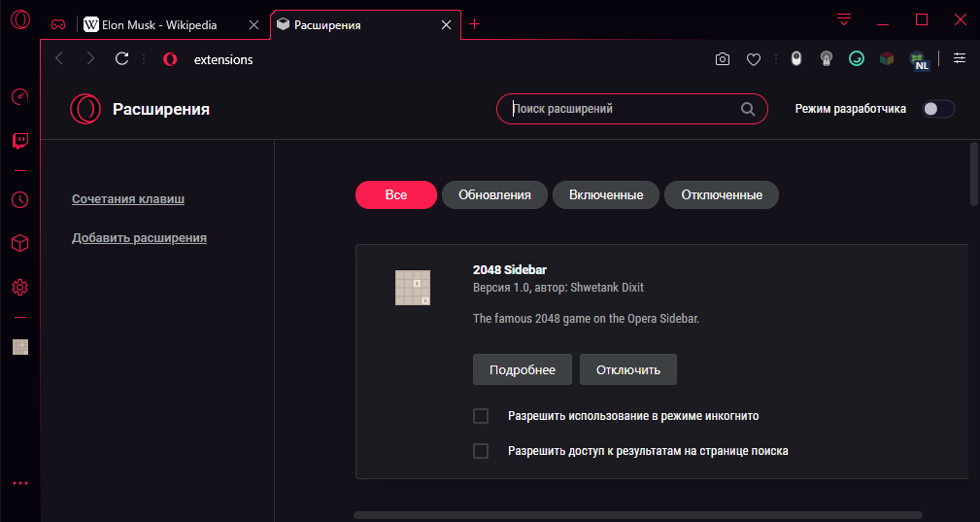The image size is (980, 522).
Task: Open the green Grammarly extension icon
Action: click(x=857, y=58)
